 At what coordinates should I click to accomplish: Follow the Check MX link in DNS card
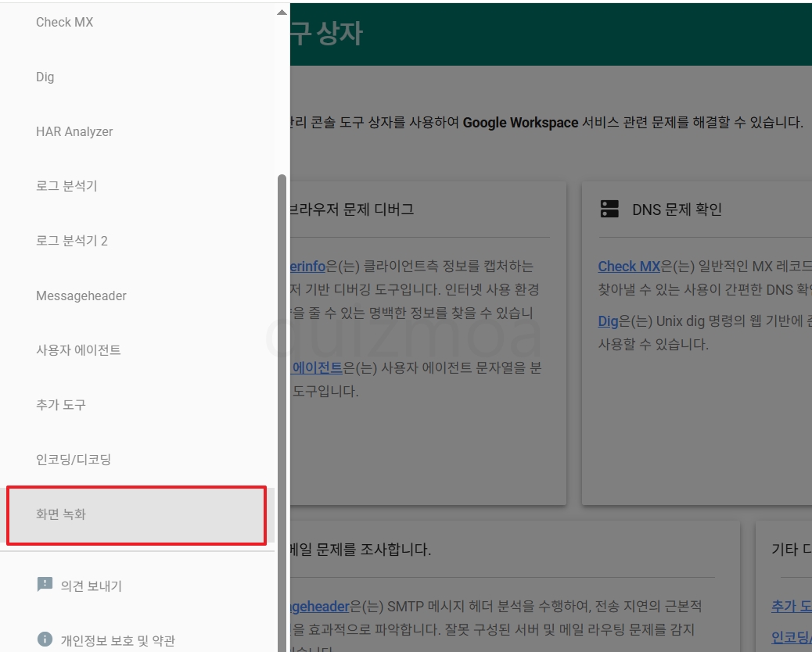click(629, 267)
